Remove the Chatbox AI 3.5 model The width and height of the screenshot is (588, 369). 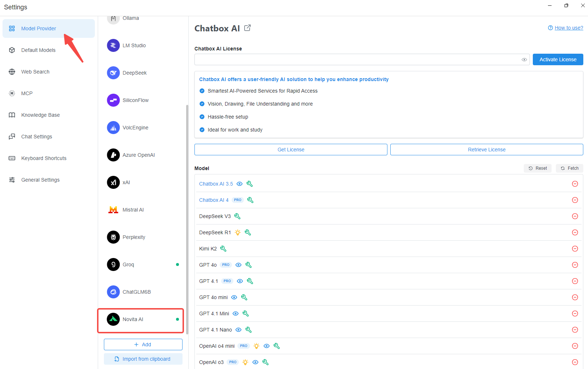click(x=575, y=184)
